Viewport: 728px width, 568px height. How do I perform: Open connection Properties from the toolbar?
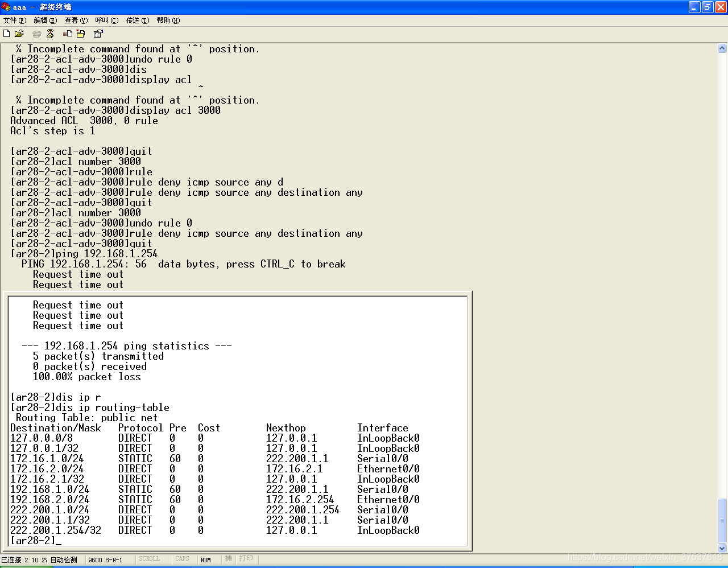(x=98, y=34)
